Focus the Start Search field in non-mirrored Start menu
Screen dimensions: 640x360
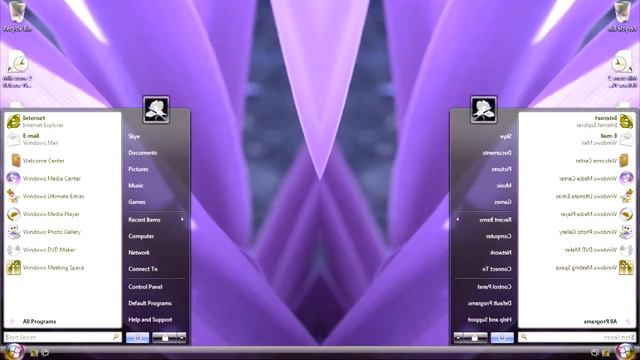(62, 337)
